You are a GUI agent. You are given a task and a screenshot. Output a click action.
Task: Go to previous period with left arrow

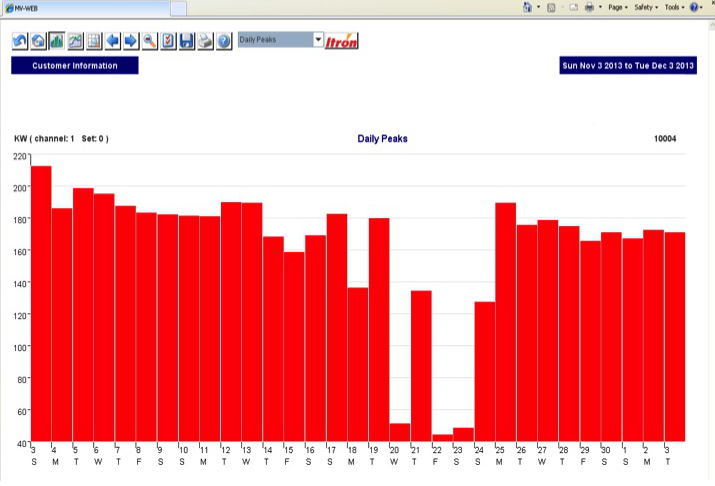click(112, 41)
